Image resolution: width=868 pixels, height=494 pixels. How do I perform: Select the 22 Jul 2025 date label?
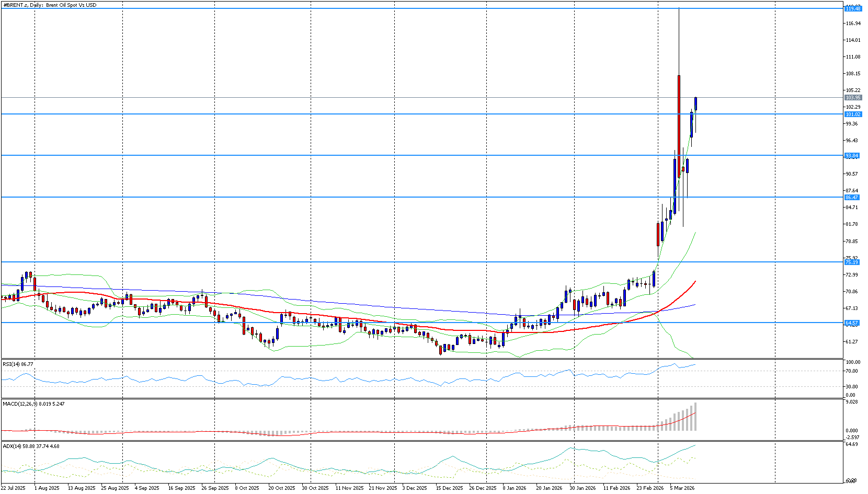[13, 488]
